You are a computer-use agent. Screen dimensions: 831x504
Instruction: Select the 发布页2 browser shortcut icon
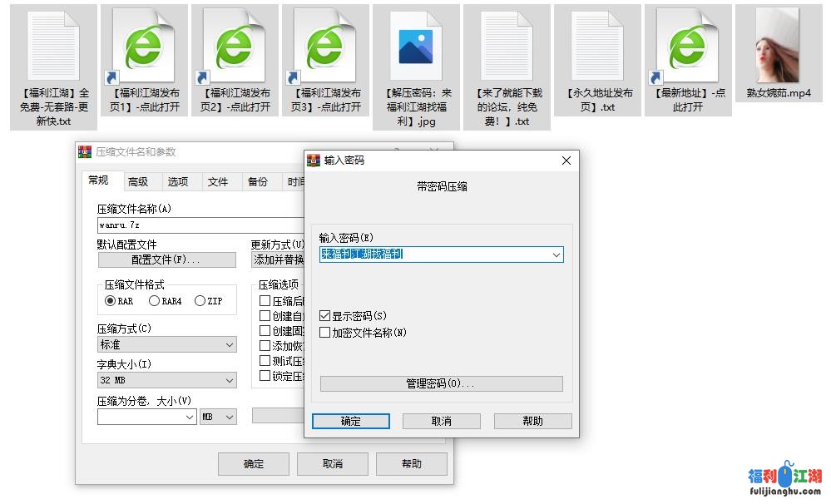tap(235, 47)
